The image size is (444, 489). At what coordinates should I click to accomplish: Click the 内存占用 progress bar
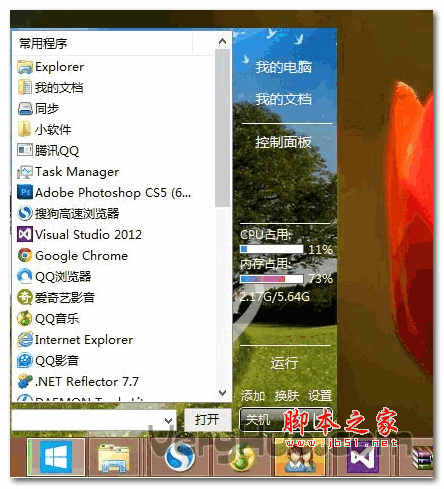coord(272,279)
